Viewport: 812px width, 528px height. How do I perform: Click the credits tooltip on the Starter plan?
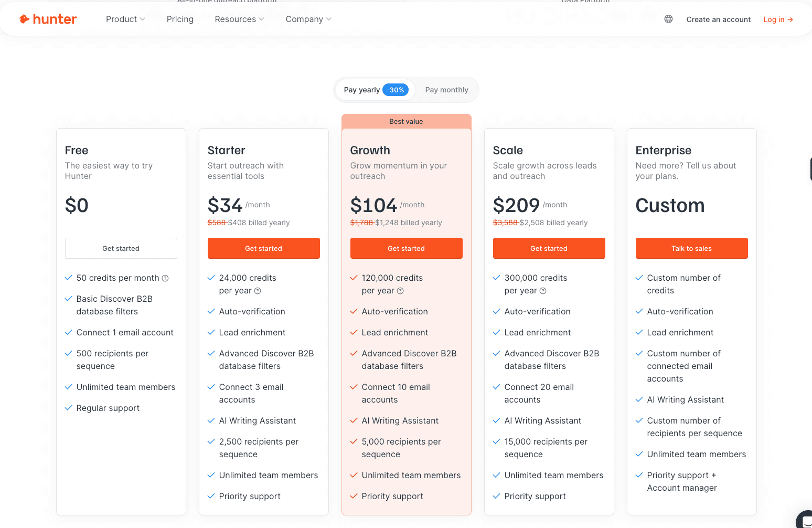coord(258,291)
